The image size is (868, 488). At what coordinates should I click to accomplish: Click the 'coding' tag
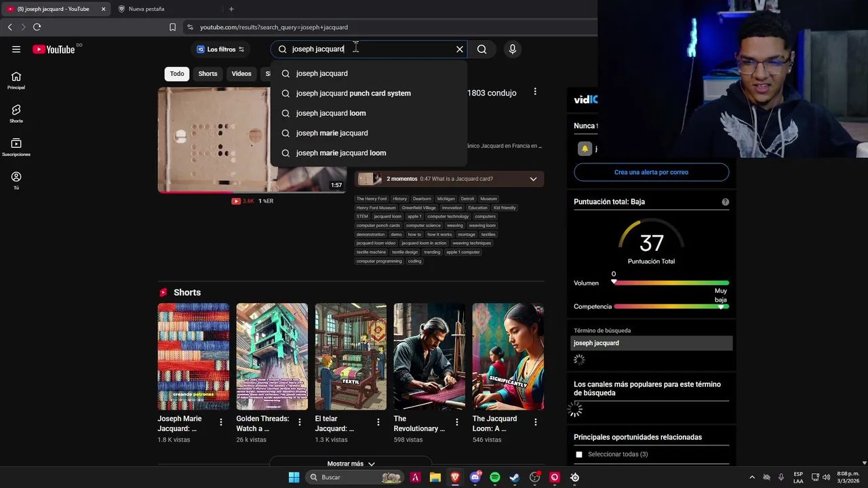[x=414, y=261]
